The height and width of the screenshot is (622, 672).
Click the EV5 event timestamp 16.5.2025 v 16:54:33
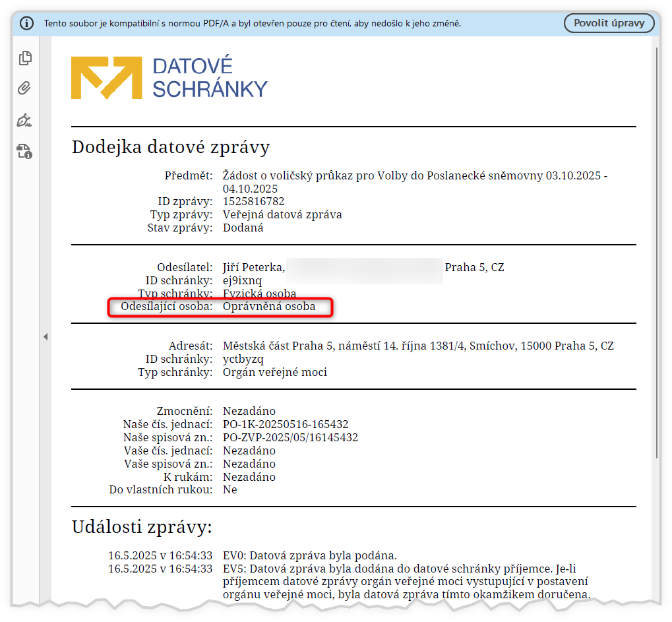tap(160, 569)
